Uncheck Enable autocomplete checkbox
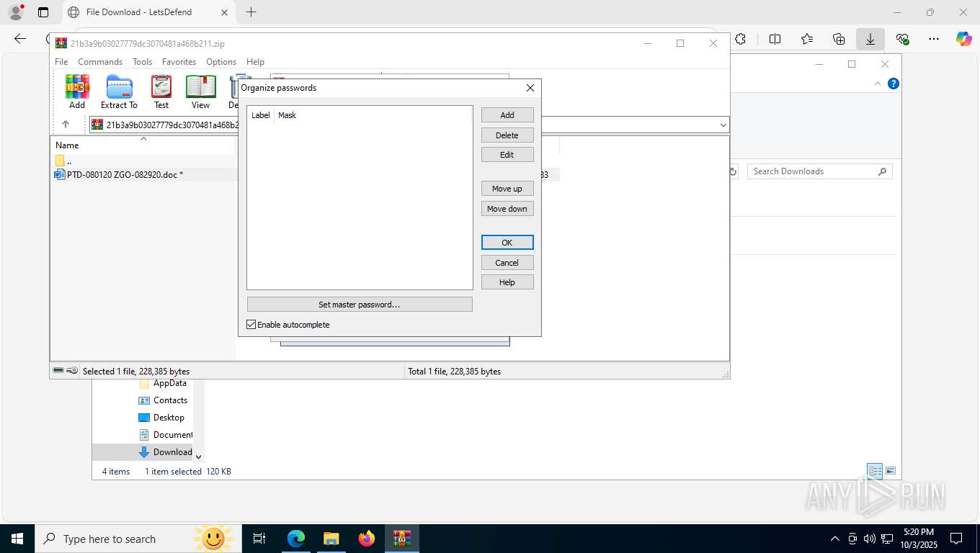This screenshot has height=553, width=980. point(251,325)
